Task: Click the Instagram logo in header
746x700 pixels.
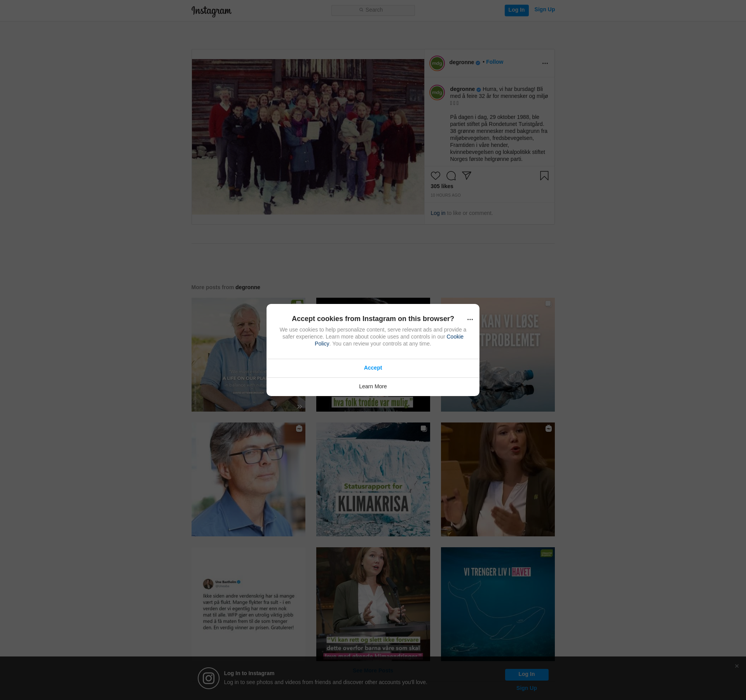Action: tap(211, 11)
